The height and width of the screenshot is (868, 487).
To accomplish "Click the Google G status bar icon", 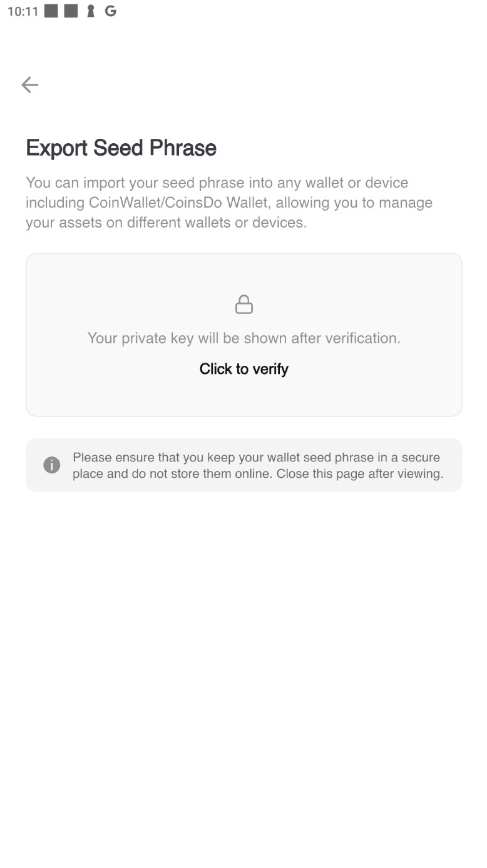I will [110, 11].
